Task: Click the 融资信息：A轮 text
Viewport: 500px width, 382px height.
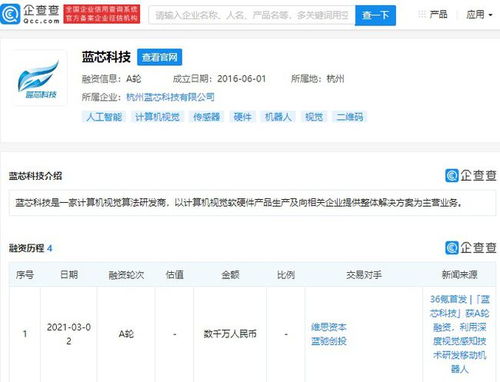Action: point(112,79)
